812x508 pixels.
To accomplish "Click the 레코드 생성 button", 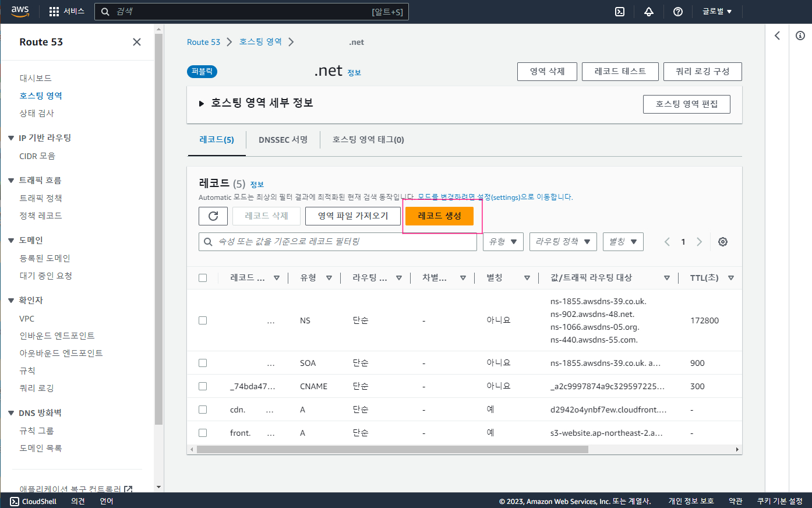I will tap(439, 216).
